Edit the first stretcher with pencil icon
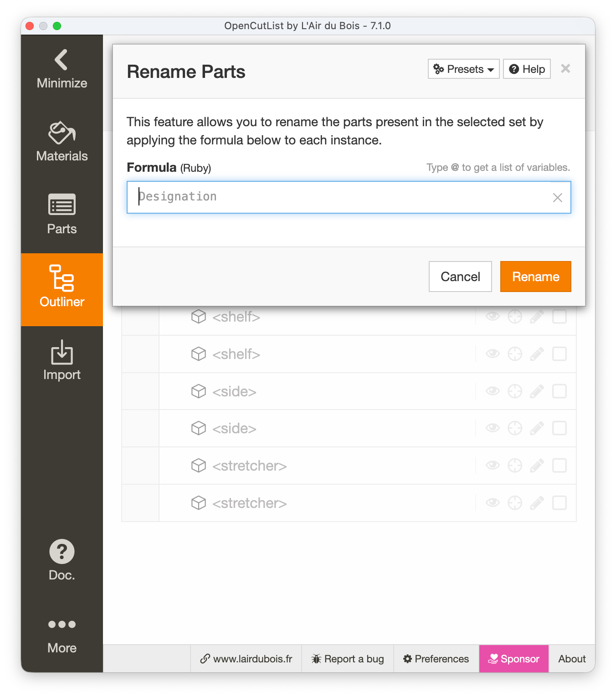The width and height of the screenshot is (616, 697). (537, 466)
